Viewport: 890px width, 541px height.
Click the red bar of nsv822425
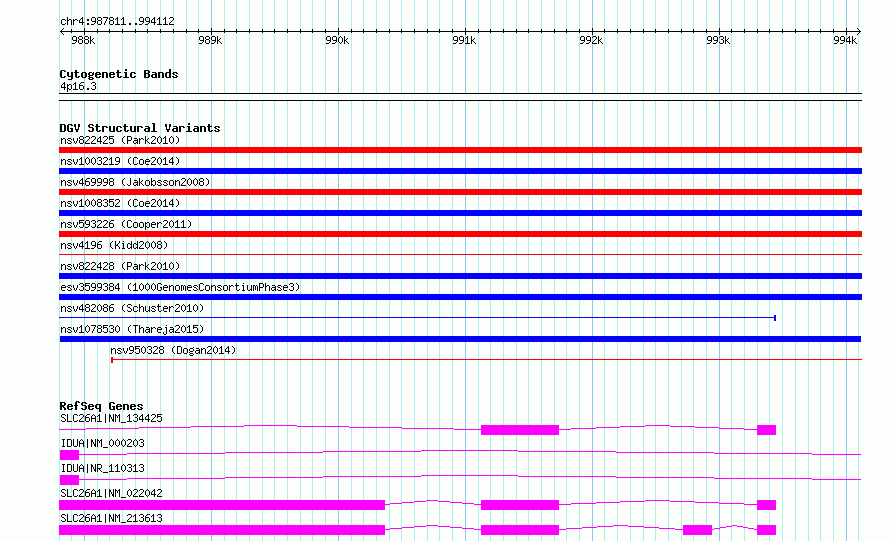click(x=460, y=150)
